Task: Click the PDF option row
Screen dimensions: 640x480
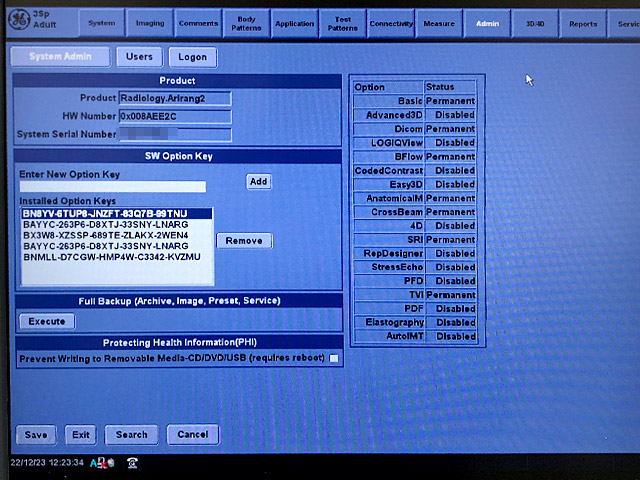Action: tap(415, 309)
